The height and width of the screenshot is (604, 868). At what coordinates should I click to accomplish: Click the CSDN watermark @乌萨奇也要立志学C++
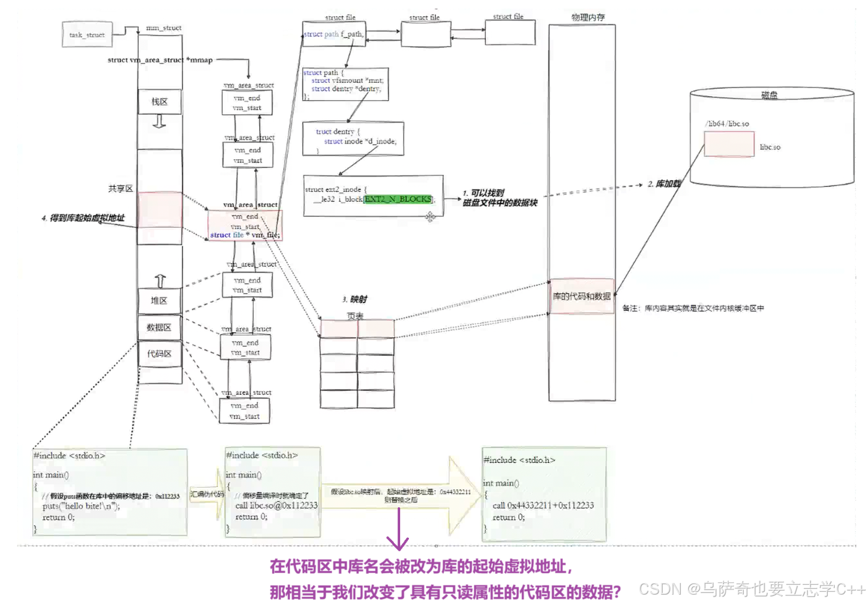(x=750, y=588)
